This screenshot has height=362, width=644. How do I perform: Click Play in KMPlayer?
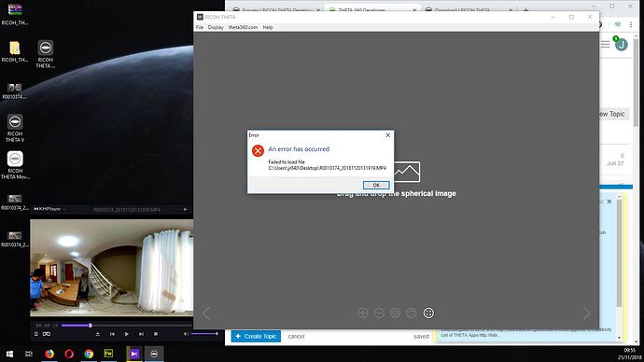pos(127,334)
